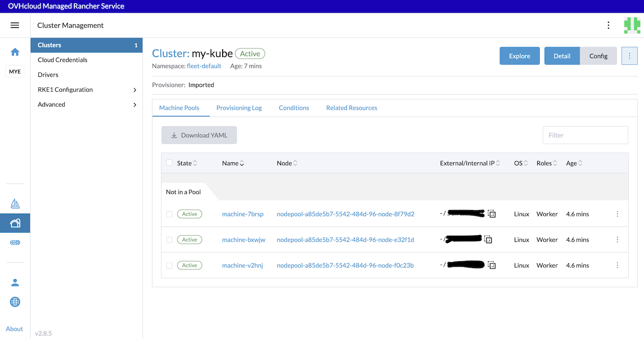Image resolution: width=644 pixels, height=339 pixels.
Task: Select the checkbox for machine-bxwjw
Action: 168,240
